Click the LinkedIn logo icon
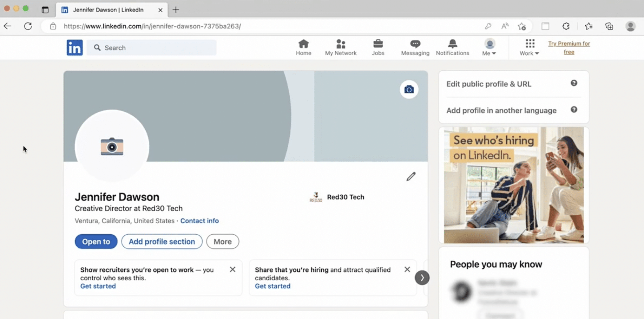 tap(75, 48)
